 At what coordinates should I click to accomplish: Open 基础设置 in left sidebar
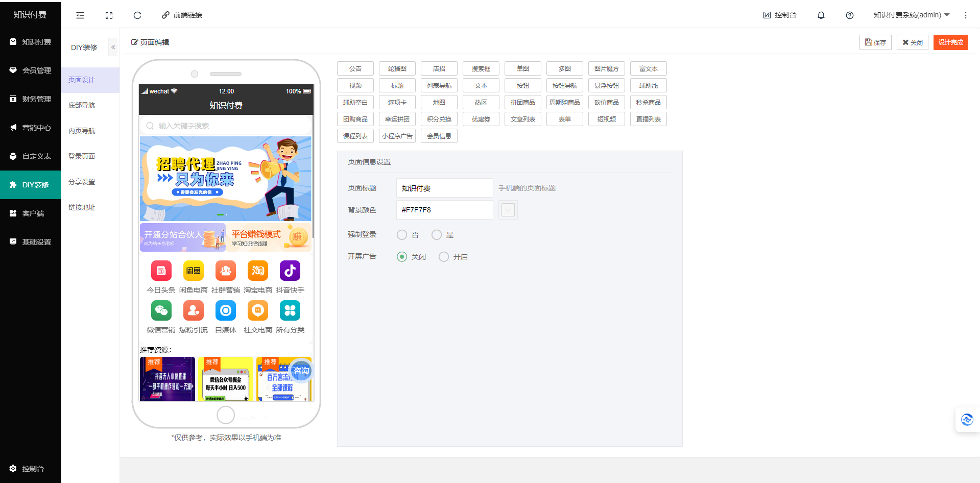(x=30, y=242)
